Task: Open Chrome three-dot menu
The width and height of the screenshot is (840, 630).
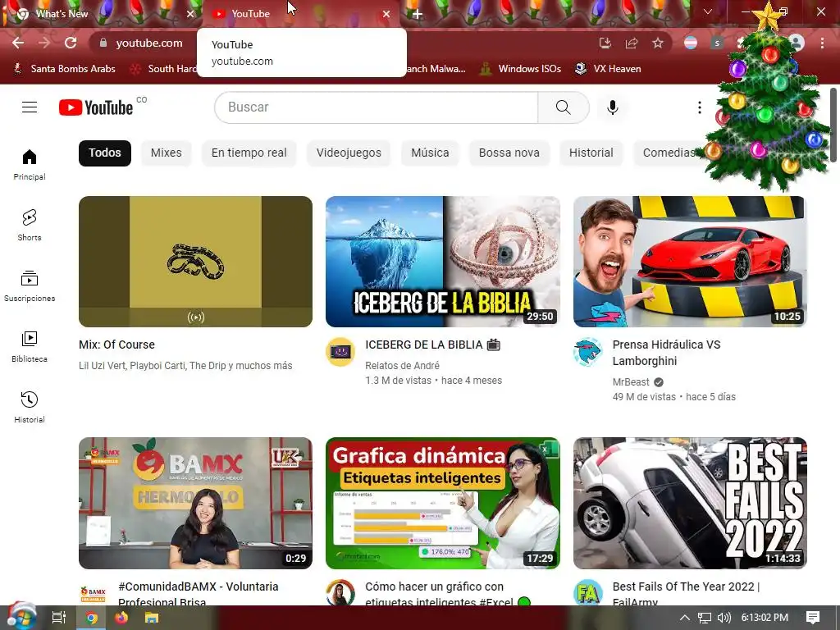Action: [822, 43]
